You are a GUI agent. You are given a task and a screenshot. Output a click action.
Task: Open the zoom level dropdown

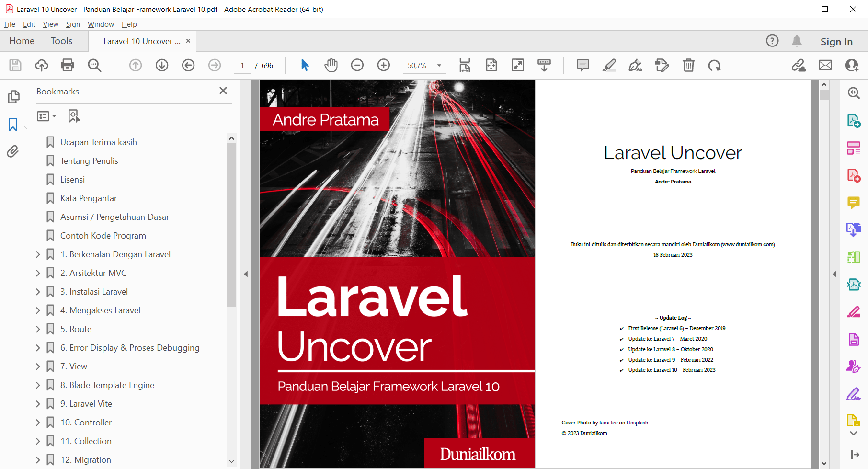pyautogui.click(x=439, y=66)
